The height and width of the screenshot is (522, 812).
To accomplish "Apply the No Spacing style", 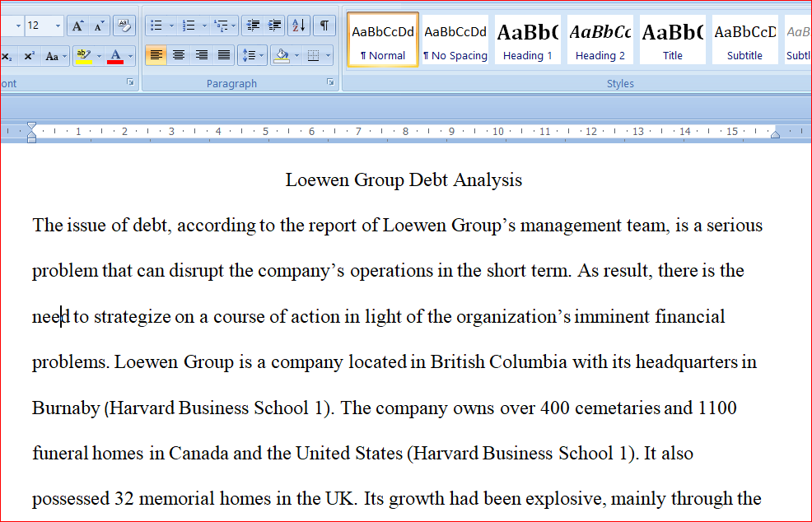I will coord(455,40).
